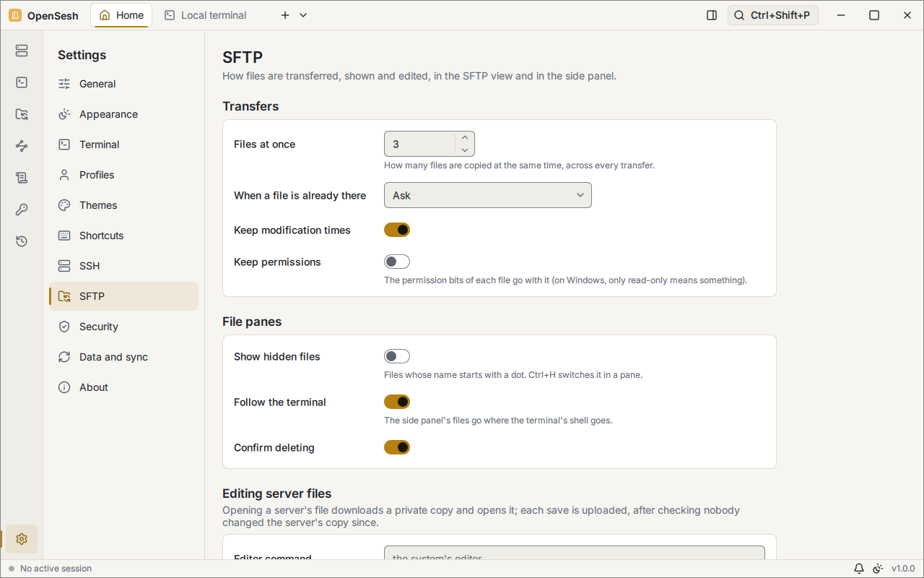Click the Editor command input field
Screen dimensions: 924x578
[x=575, y=553]
